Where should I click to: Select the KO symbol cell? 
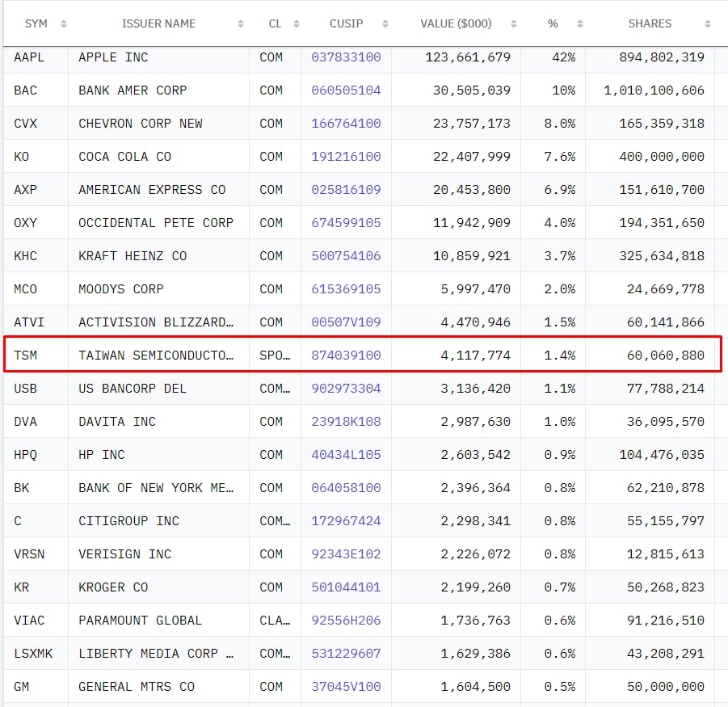coord(21,157)
